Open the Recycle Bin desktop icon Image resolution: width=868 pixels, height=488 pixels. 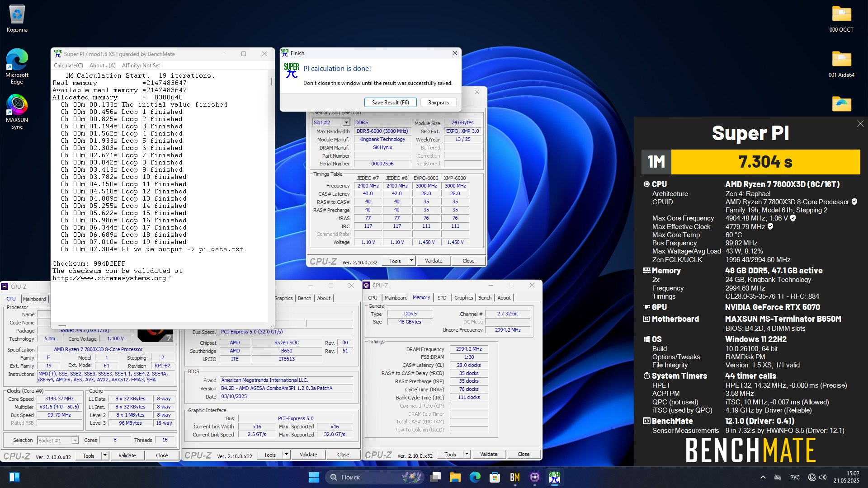[17, 19]
